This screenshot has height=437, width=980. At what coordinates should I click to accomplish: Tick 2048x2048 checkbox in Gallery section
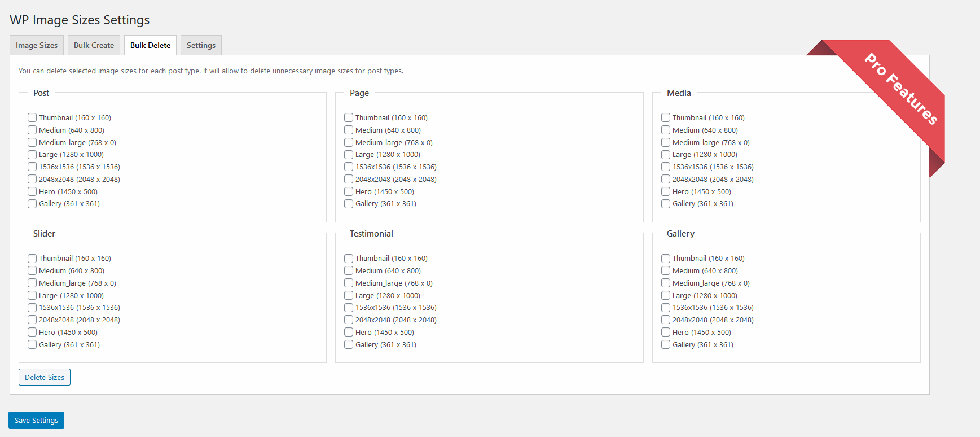tap(666, 320)
